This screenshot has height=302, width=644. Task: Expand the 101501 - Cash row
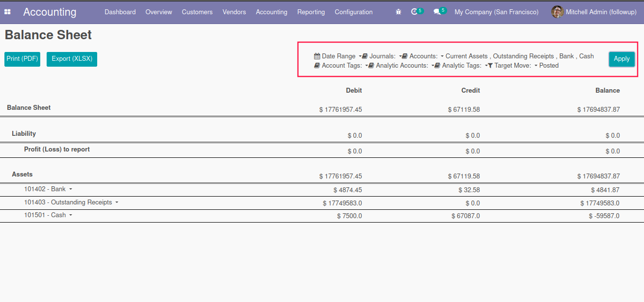[x=71, y=215]
